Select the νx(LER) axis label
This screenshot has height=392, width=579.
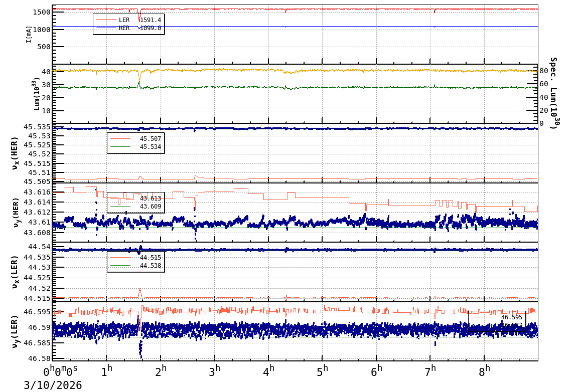16,271
